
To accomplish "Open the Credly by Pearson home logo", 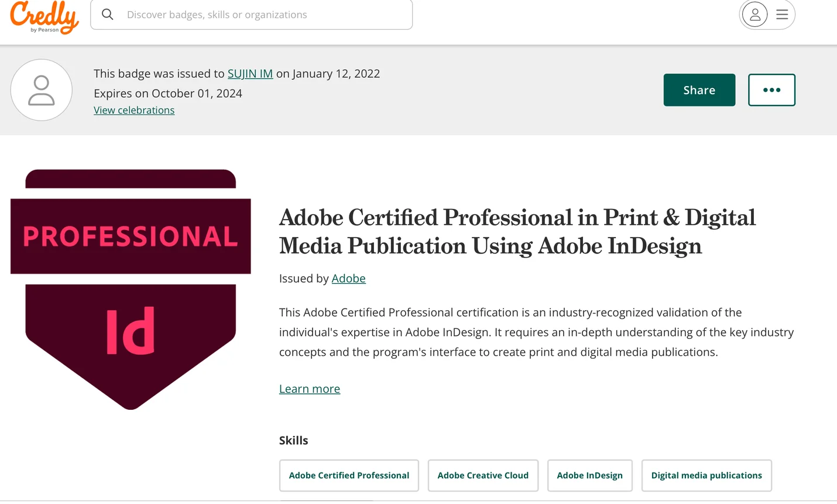I will point(44,17).
